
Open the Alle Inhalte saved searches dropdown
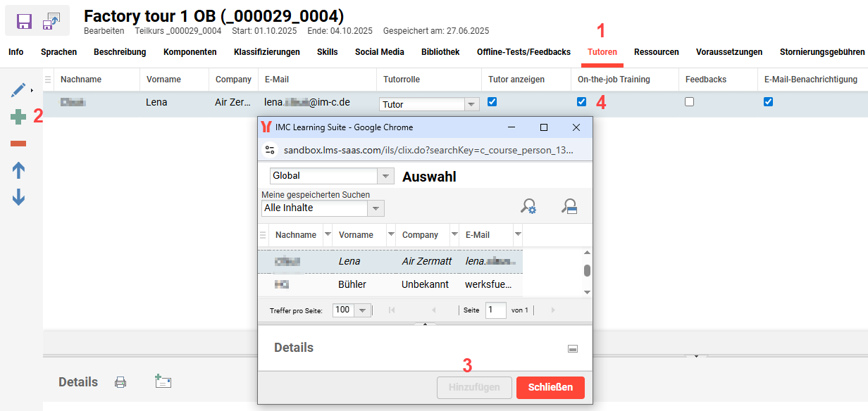[x=376, y=208]
